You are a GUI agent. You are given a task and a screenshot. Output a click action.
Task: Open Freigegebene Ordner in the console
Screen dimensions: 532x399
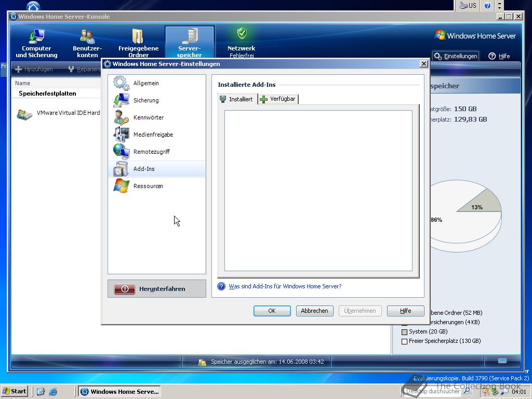click(138, 43)
